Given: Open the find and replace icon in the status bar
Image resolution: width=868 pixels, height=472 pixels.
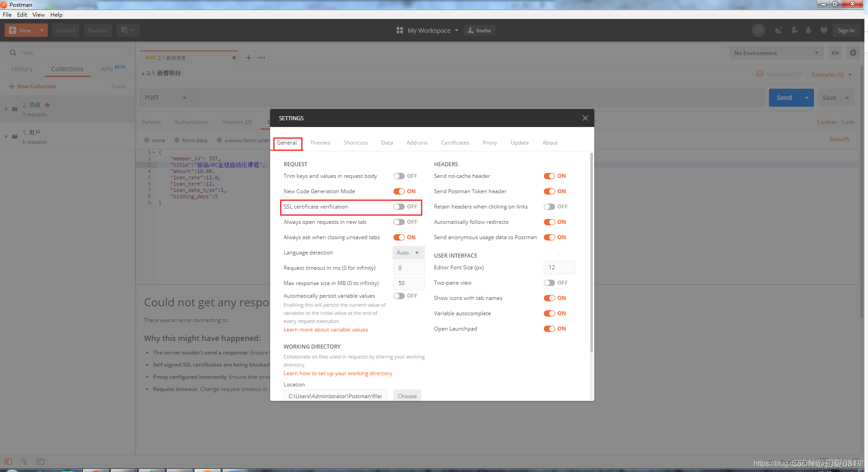Looking at the screenshot, I should pos(24,462).
